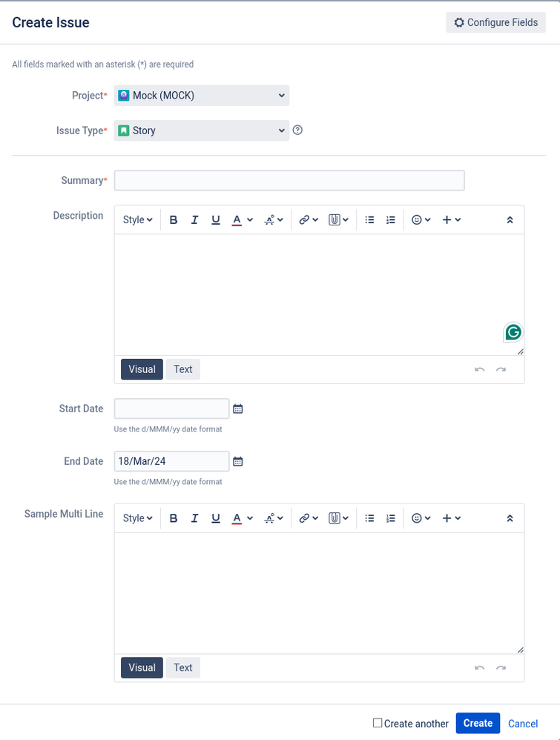Click the End Date field with 18/Mar/24
This screenshot has width=560, height=740.
coord(172,461)
